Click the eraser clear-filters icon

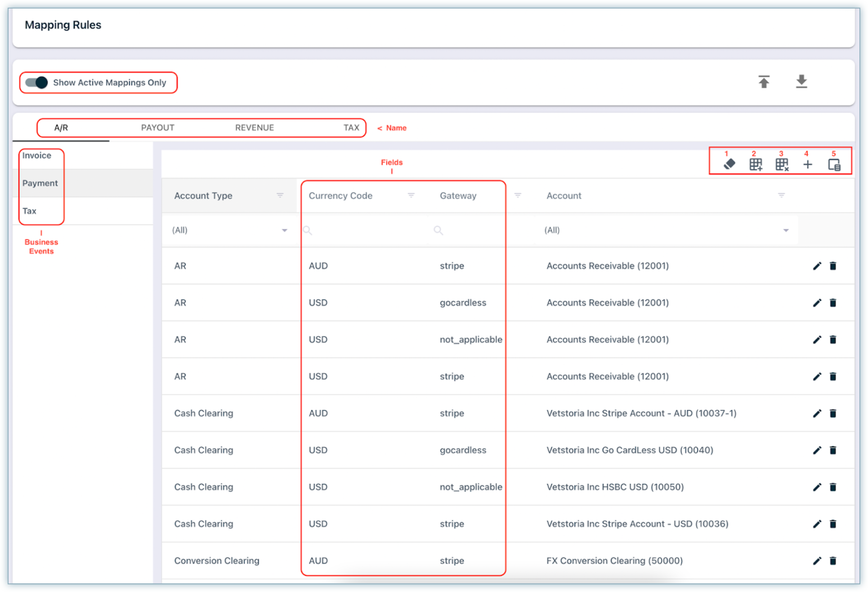729,165
